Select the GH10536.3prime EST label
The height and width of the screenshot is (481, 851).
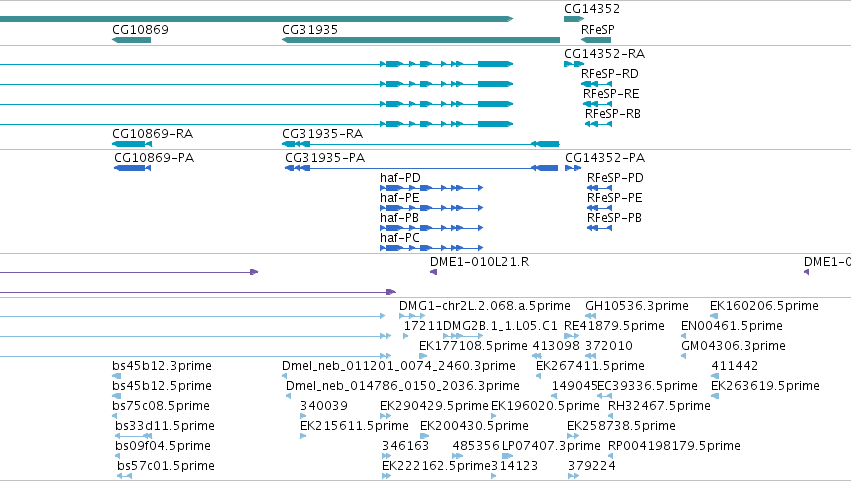[x=637, y=306]
